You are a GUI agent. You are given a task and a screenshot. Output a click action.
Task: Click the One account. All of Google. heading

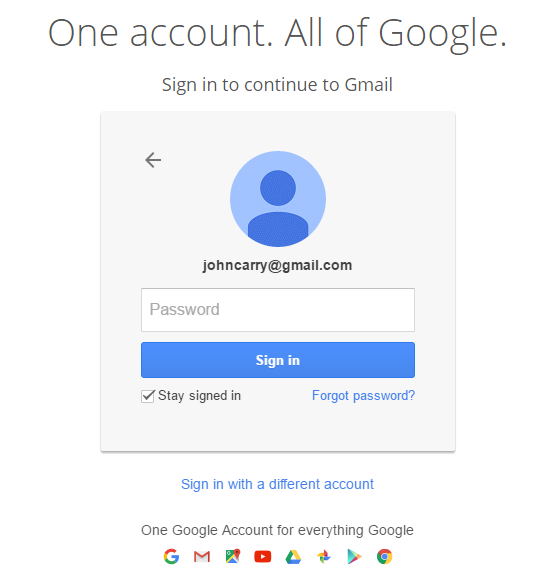pyautogui.click(x=277, y=34)
